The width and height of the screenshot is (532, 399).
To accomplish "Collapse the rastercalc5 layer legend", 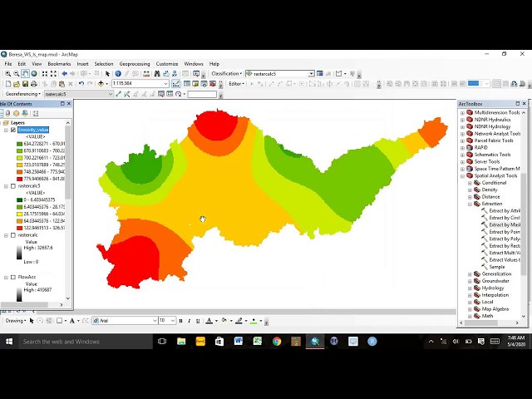I will click(x=6, y=186).
